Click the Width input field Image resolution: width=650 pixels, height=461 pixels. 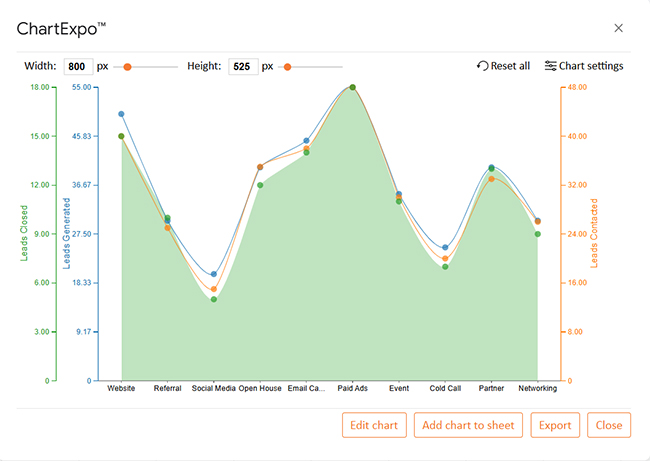coord(78,66)
